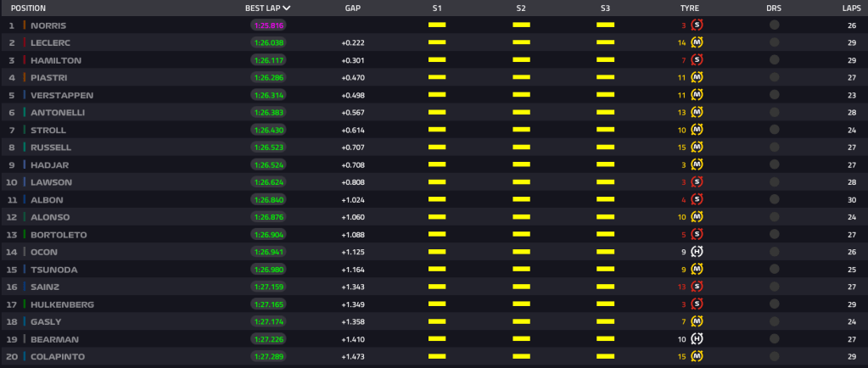Click Colapinto's medium tyre icon
The height and width of the screenshot is (368, 868).
(697, 356)
